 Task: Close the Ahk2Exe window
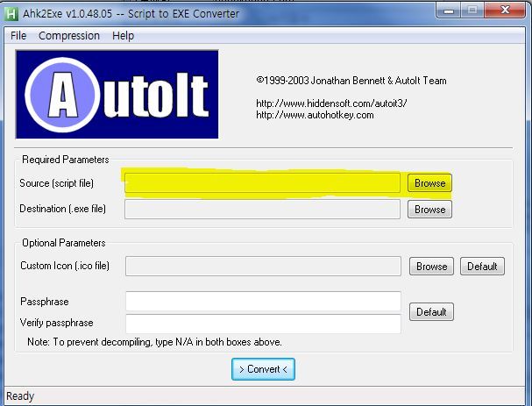point(505,11)
